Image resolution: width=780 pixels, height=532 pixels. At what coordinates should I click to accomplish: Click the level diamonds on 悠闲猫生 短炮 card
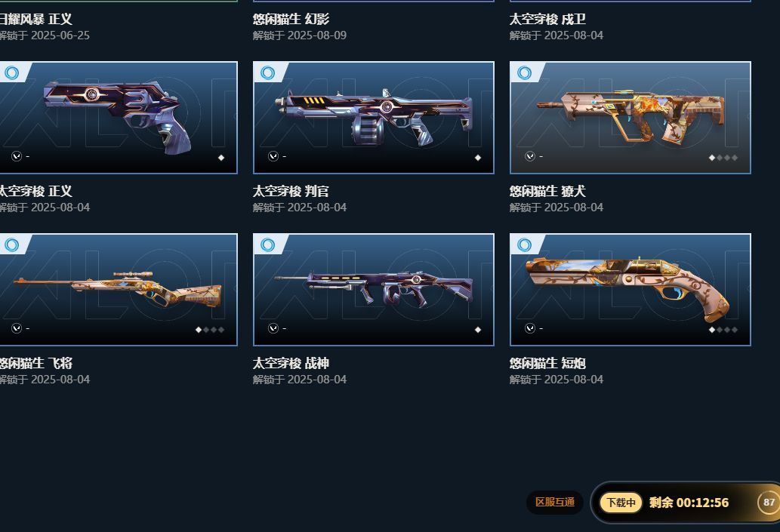pos(723,330)
